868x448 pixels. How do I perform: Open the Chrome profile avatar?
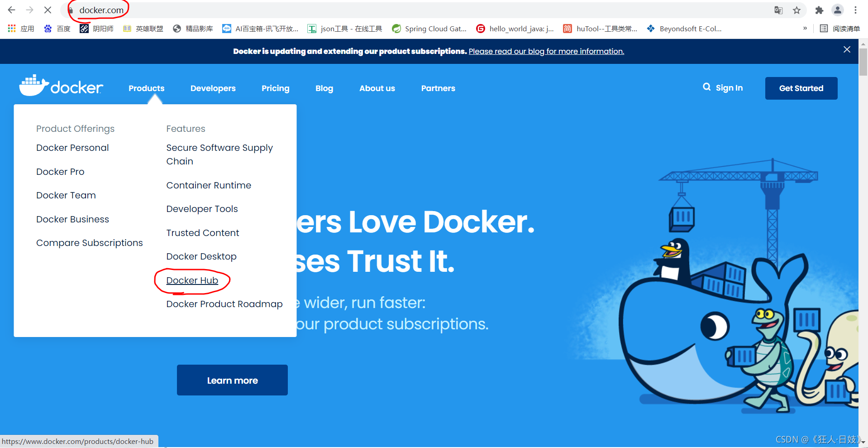click(838, 10)
